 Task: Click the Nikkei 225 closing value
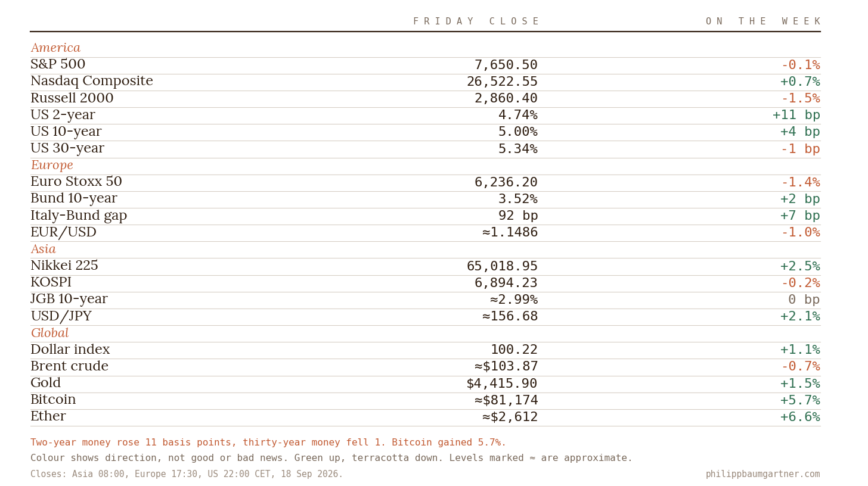pos(502,266)
